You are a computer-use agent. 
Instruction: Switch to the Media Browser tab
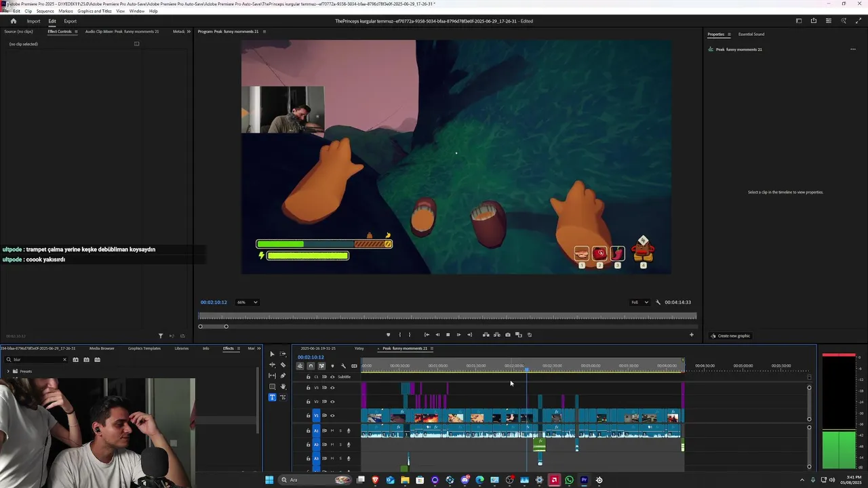102,348
